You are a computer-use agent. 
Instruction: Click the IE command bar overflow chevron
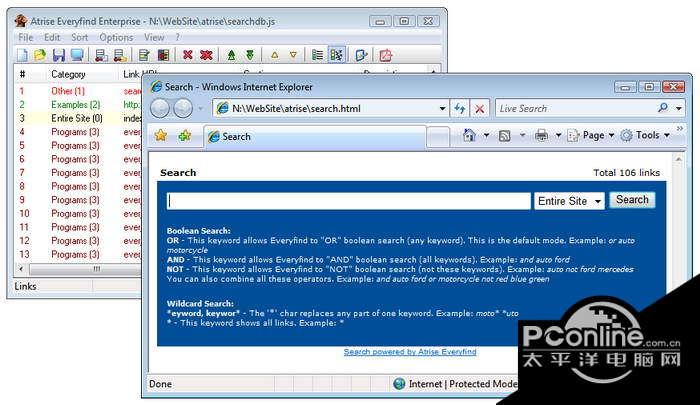pos(680,129)
